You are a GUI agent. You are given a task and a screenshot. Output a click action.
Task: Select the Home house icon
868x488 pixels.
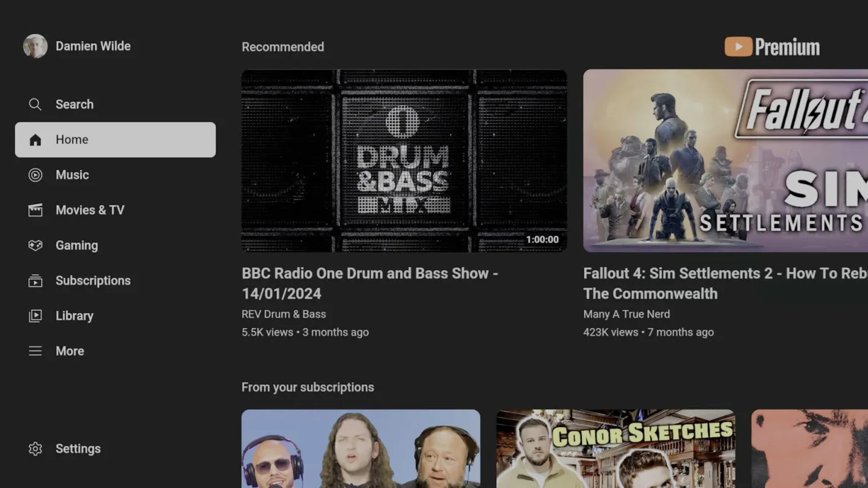point(35,140)
